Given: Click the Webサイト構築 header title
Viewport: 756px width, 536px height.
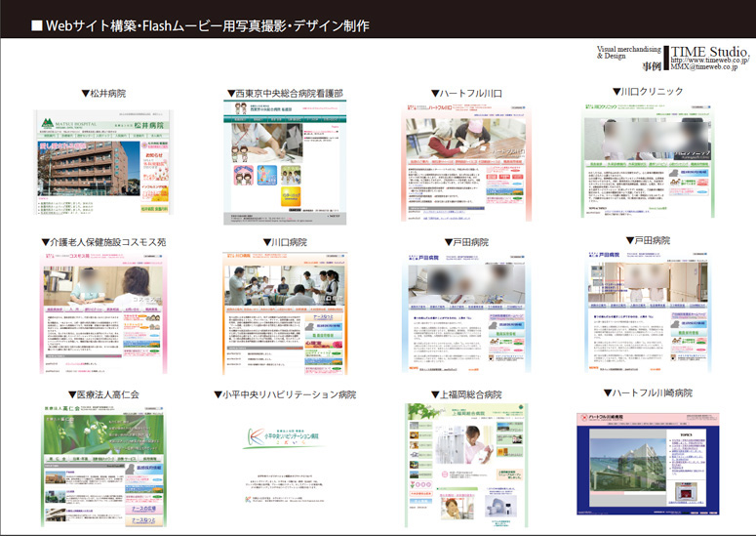Looking at the screenshot, I should pyautogui.click(x=201, y=25).
